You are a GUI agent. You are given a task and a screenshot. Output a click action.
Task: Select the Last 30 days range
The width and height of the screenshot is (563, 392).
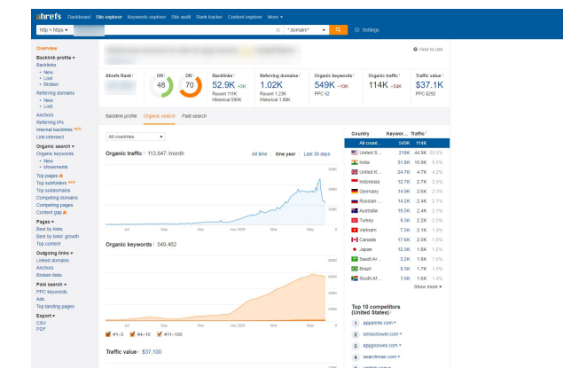(317, 153)
